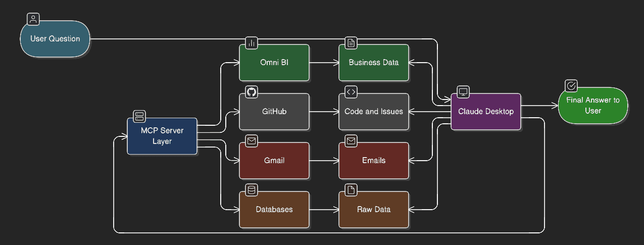Image resolution: width=644 pixels, height=245 pixels.
Task: Click the person icon above User Question
Action: pyautogui.click(x=33, y=20)
